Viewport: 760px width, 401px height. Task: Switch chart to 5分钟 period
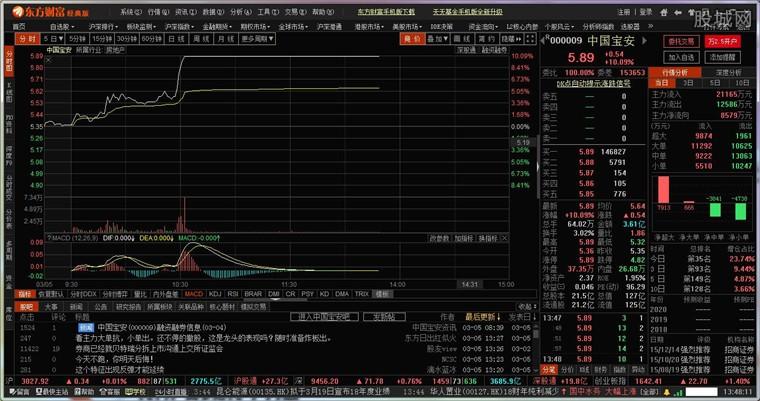tap(78, 39)
